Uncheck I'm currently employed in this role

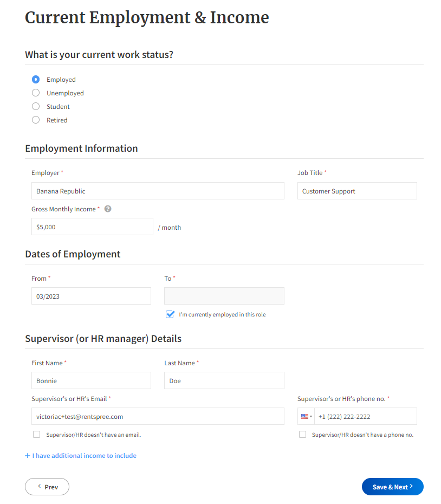[x=171, y=314]
